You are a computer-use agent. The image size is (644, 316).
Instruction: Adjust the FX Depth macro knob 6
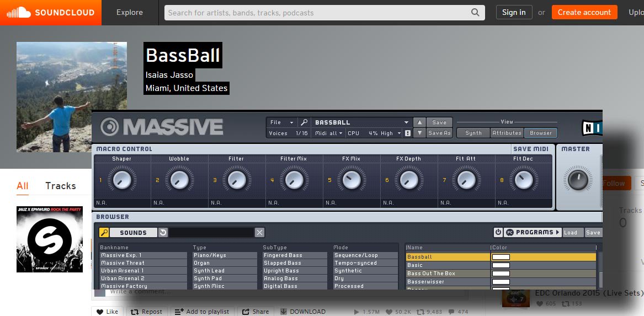click(x=409, y=180)
